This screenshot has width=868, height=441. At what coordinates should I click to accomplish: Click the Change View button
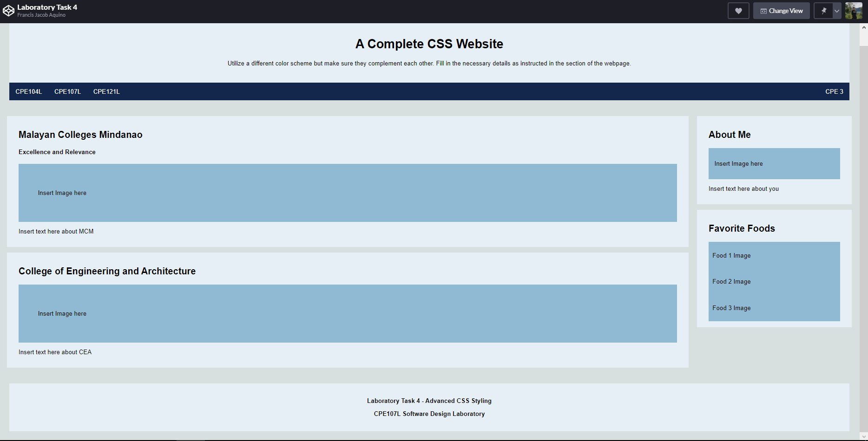pyautogui.click(x=781, y=11)
